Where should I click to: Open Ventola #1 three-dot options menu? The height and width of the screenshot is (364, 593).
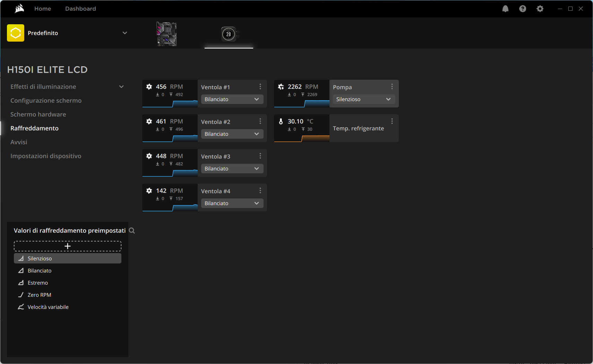260,87
